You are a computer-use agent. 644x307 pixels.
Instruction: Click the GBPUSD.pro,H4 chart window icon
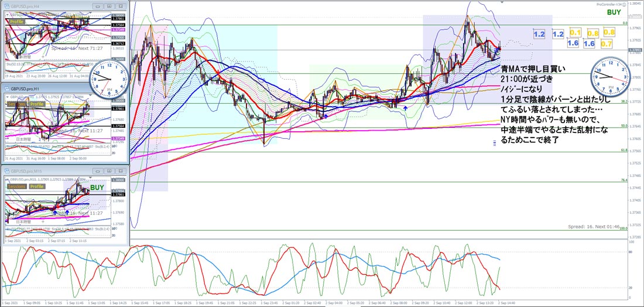[x=6, y=6]
